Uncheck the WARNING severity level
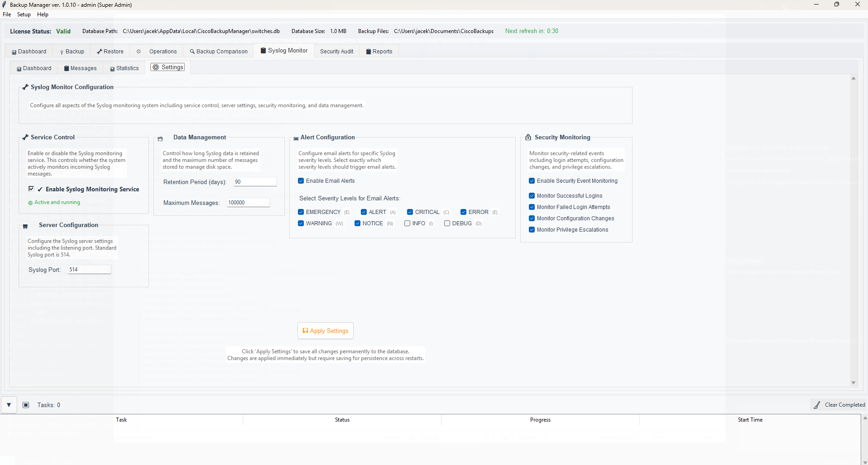Viewport: 868px width, 465px height. tap(301, 223)
